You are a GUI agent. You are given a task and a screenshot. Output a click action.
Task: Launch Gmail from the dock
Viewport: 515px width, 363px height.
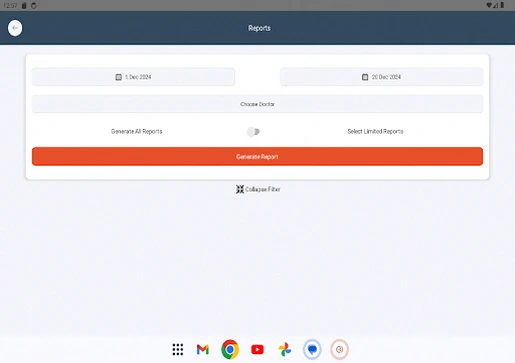(x=203, y=349)
